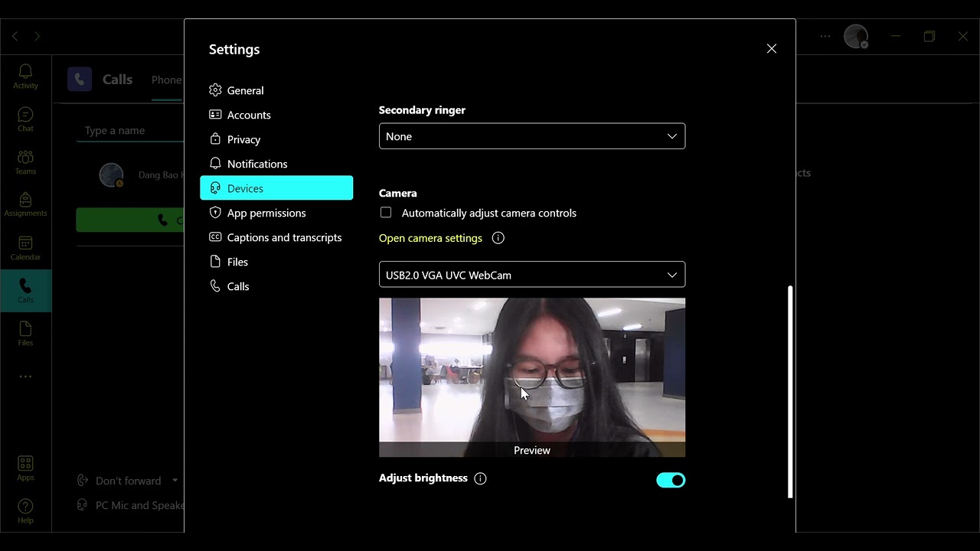Open App permissions settings

[276, 213]
